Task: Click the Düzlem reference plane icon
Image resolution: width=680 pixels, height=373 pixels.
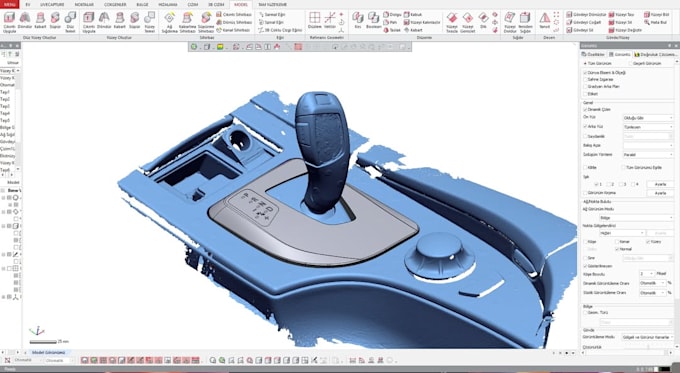Action: pyautogui.click(x=314, y=18)
